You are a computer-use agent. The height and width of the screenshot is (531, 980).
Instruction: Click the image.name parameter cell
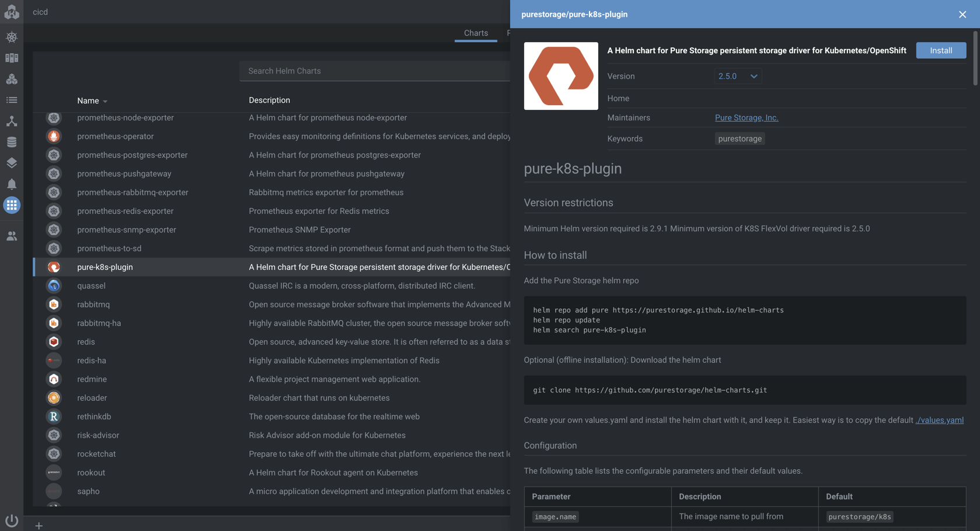(598, 516)
